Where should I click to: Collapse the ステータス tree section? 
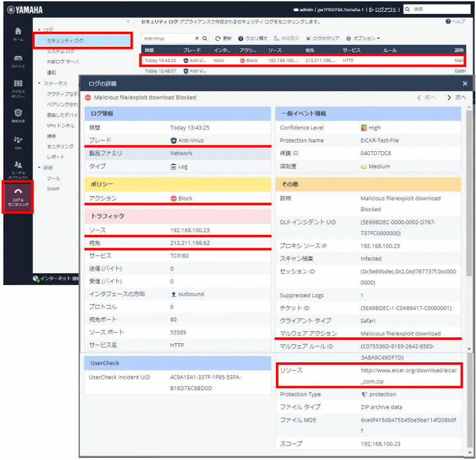pyautogui.click(x=40, y=84)
